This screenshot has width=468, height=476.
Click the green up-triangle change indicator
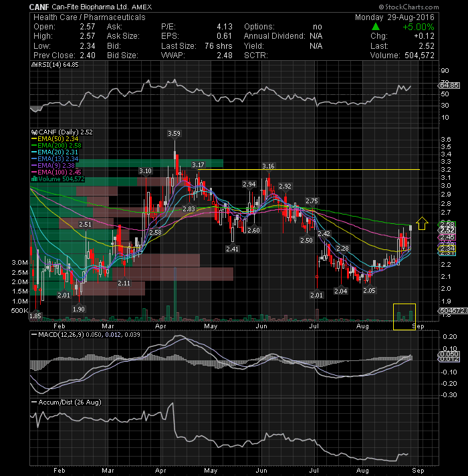pyautogui.click(x=376, y=27)
